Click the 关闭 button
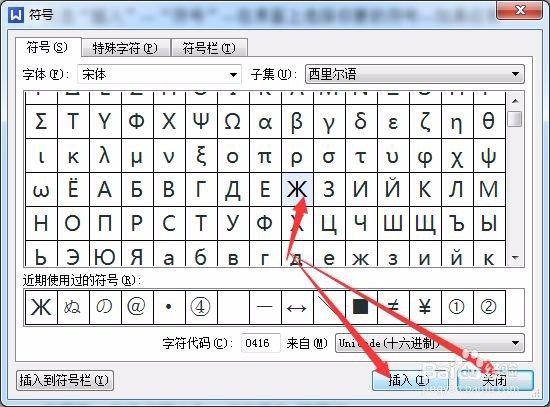This screenshot has width=550, height=407. tap(495, 380)
